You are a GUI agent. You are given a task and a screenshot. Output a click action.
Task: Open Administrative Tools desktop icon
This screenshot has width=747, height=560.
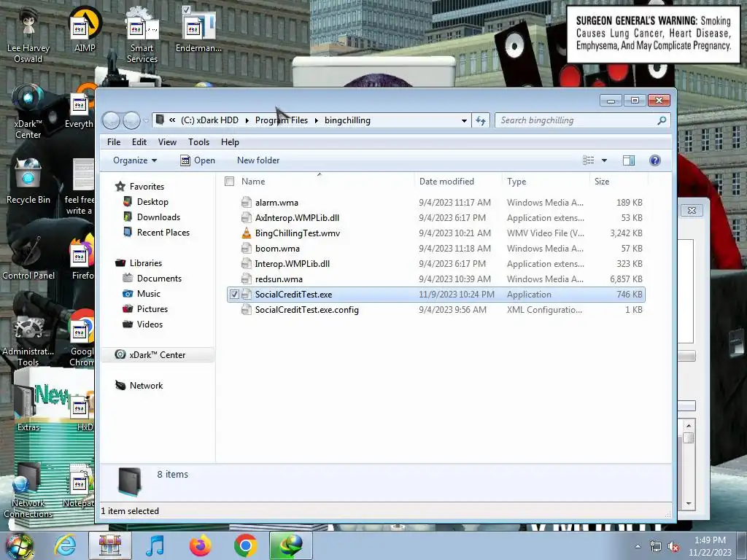pos(28,341)
